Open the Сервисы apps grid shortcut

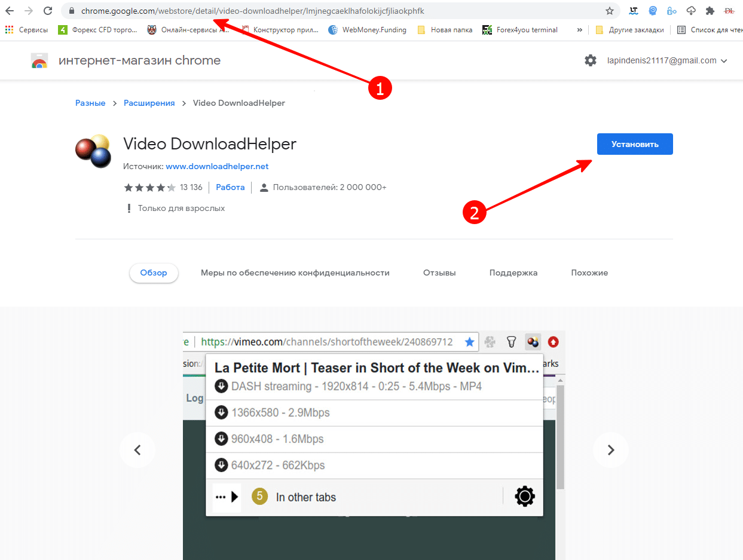27,30
